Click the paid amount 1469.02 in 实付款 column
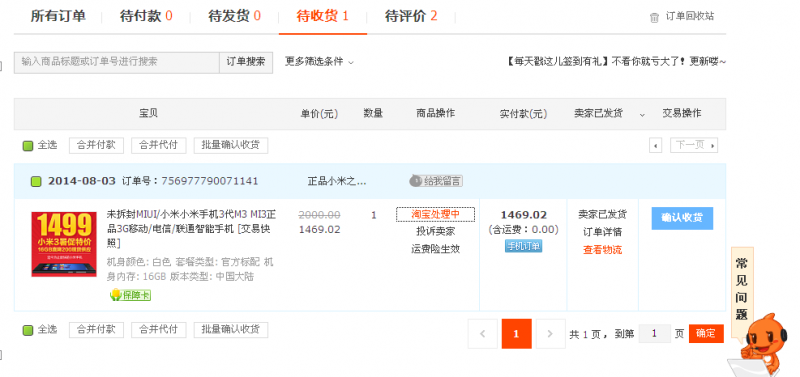This screenshot has width=800, height=377. [523, 215]
